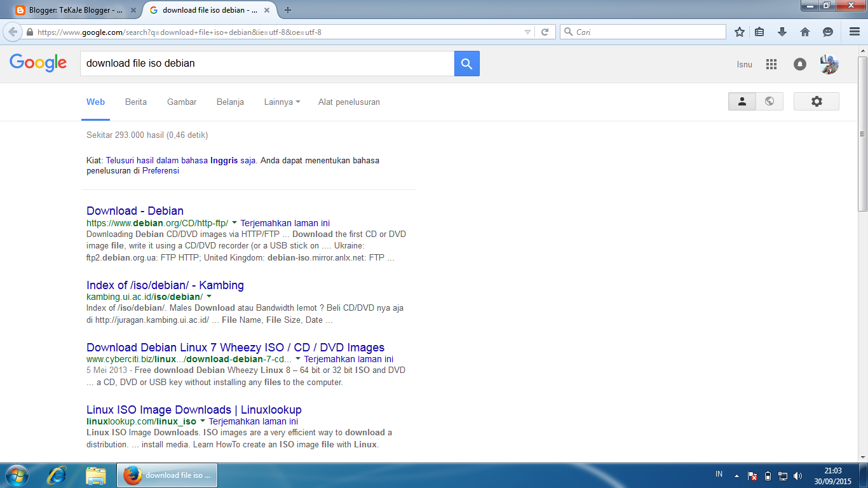Bookmark this page with the star icon
This screenshot has height=488, width=868.
[x=740, y=32]
